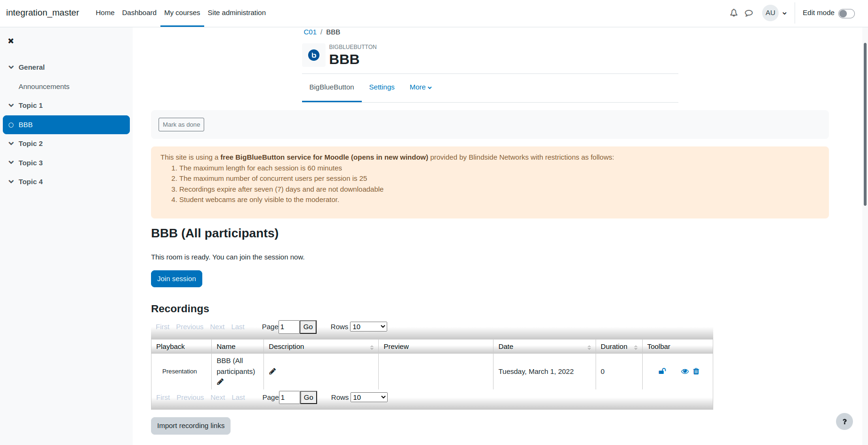This screenshot has height=445, width=868.
Task: Open the top Rows per page dropdown
Action: [x=369, y=327]
